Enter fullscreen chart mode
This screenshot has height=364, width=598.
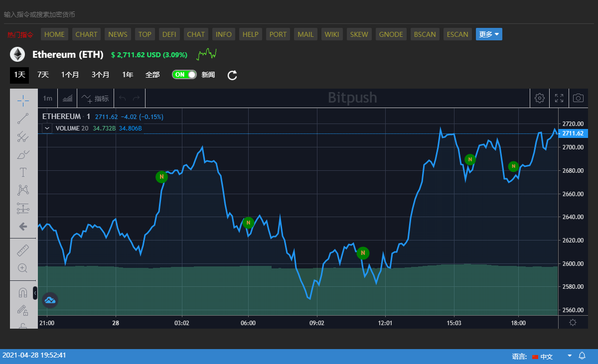pyautogui.click(x=559, y=98)
